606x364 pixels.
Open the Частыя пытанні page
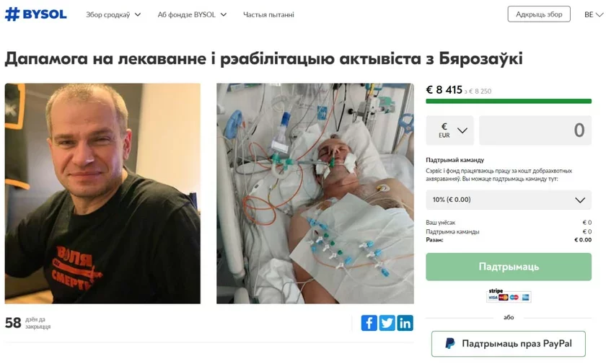(x=268, y=14)
